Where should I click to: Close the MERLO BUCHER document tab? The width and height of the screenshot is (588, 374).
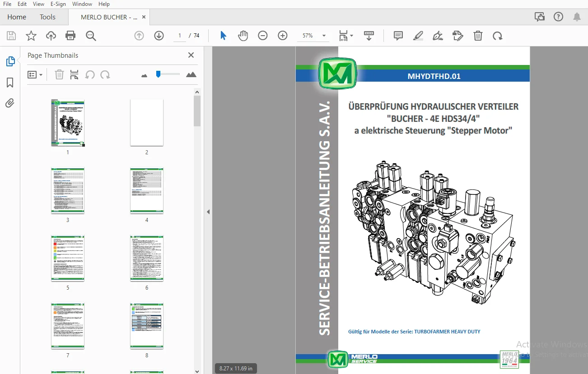pos(144,17)
